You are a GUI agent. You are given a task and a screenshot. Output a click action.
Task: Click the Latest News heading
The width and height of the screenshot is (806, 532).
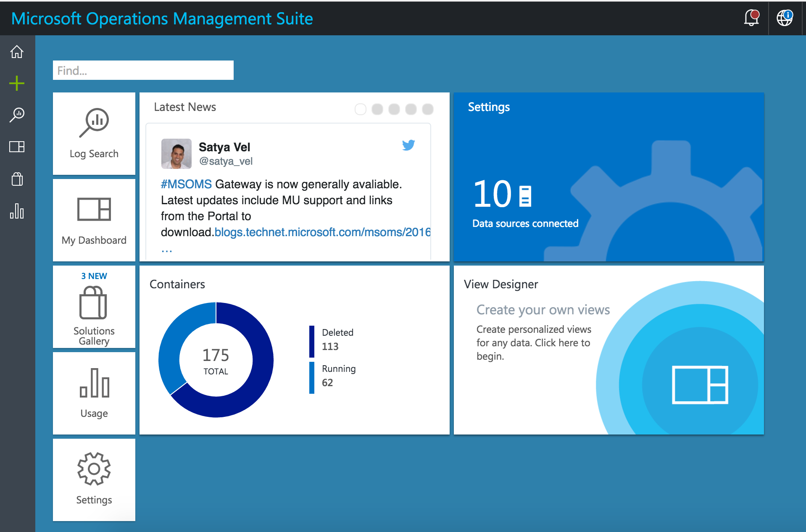(185, 107)
